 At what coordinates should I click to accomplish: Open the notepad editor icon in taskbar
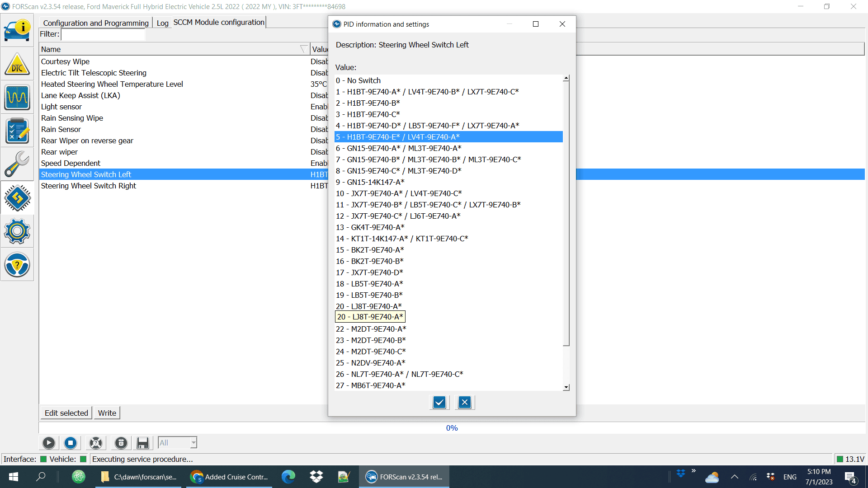point(344,477)
